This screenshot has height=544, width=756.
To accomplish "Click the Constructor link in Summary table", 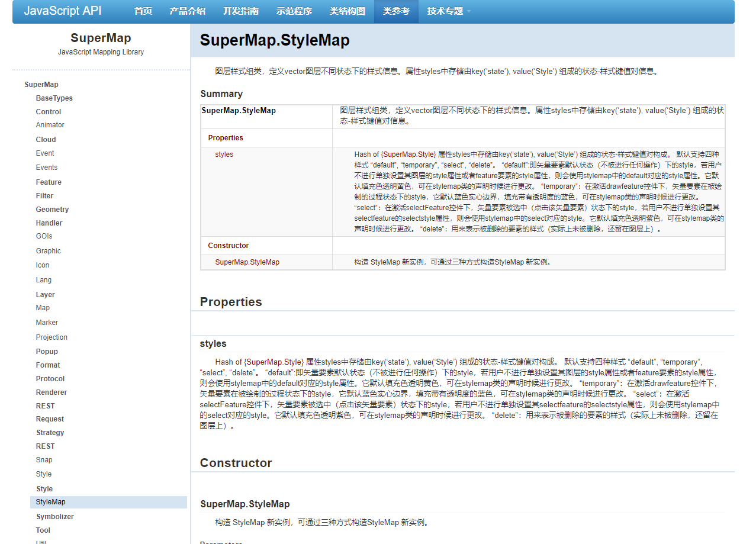I will pos(229,246).
